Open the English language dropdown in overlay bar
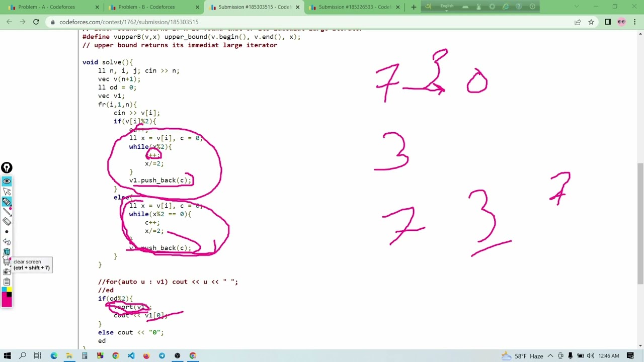The height and width of the screenshot is (362, 644). (x=447, y=7)
